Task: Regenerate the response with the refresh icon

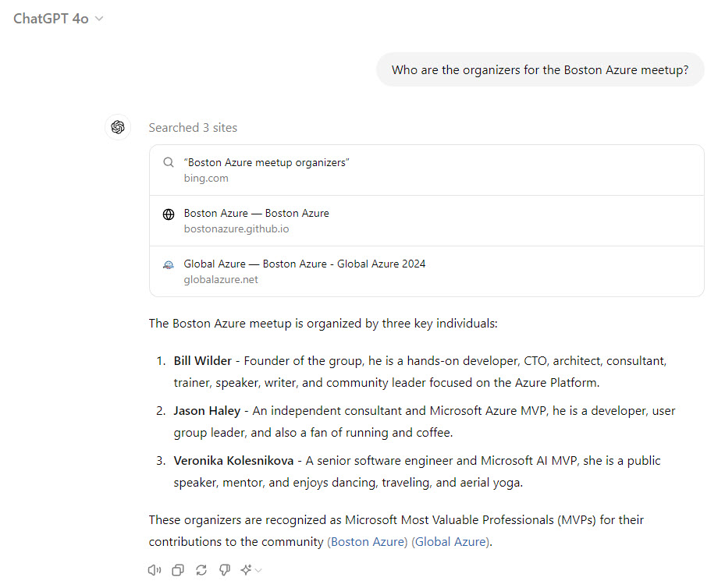Action: (201, 570)
